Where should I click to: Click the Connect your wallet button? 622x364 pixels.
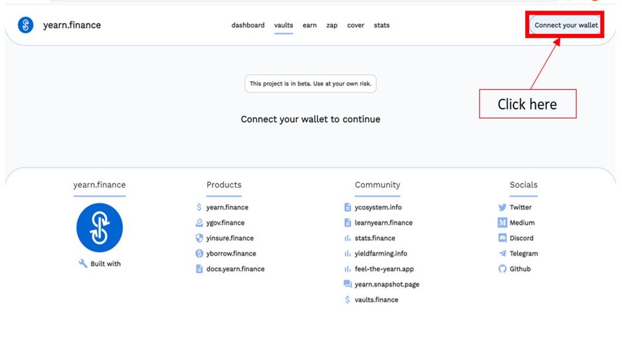point(565,25)
